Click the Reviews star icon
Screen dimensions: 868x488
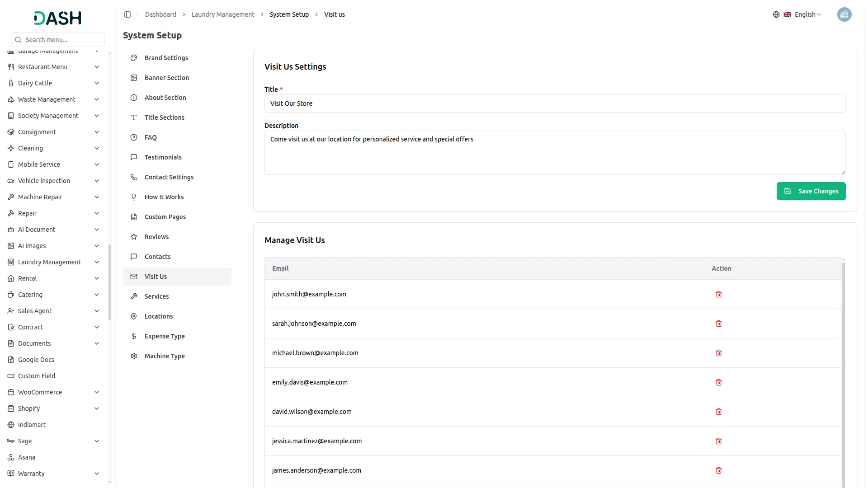pos(134,237)
